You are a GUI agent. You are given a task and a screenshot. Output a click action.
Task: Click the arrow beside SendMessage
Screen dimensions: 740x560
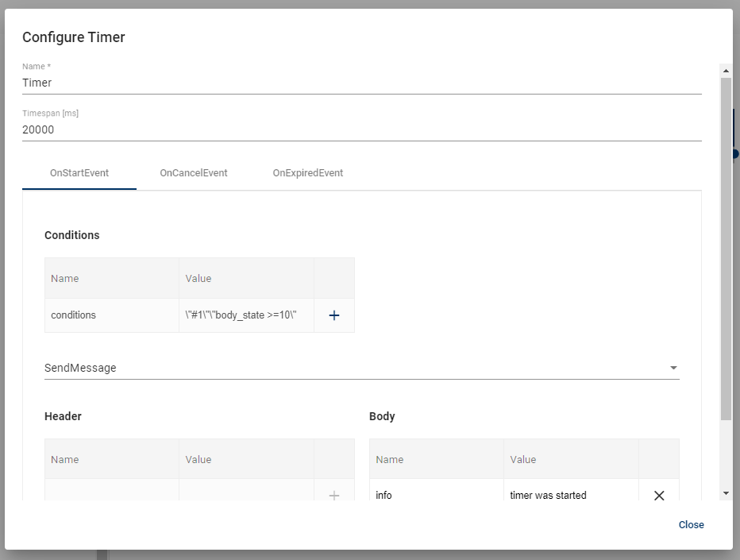[x=673, y=368]
